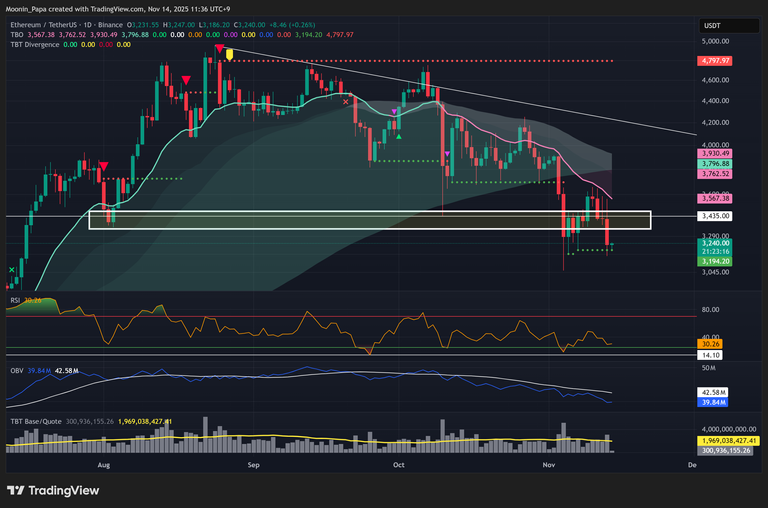The width and height of the screenshot is (768, 508).
Task: Click the 4,797.97 red price label
Action: click(x=716, y=60)
